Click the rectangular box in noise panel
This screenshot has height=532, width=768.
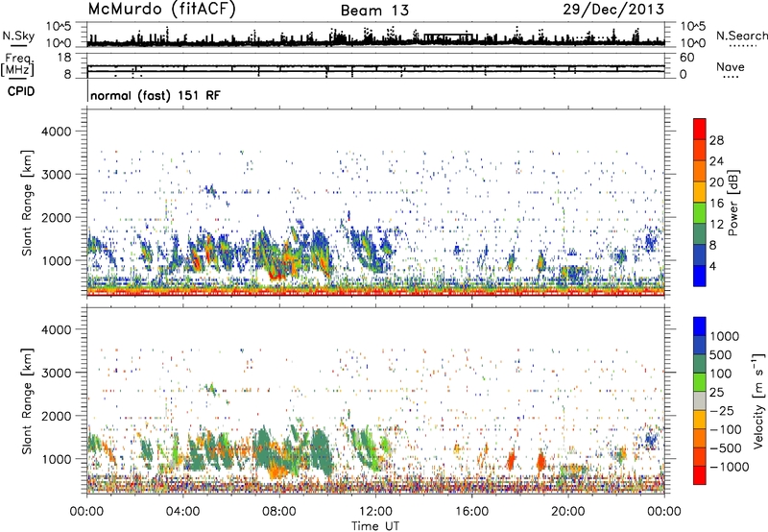[x=448, y=37]
